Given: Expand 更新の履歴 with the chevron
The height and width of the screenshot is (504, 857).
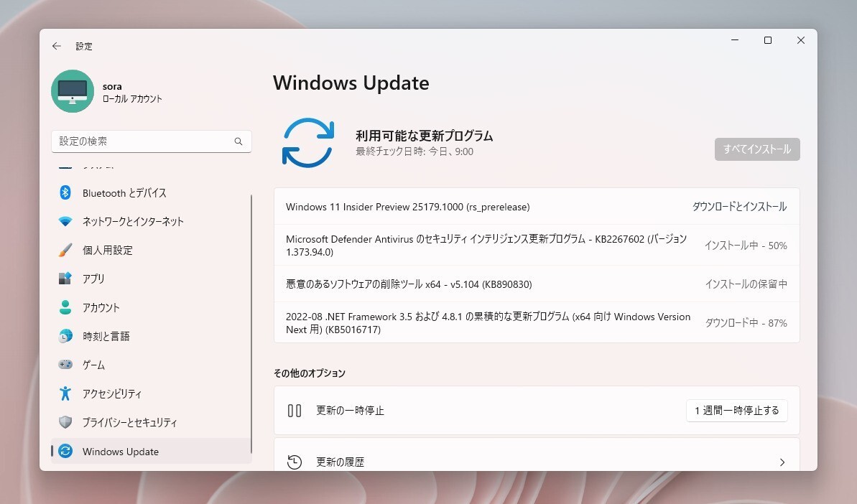Looking at the screenshot, I should (x=782, y=462).
